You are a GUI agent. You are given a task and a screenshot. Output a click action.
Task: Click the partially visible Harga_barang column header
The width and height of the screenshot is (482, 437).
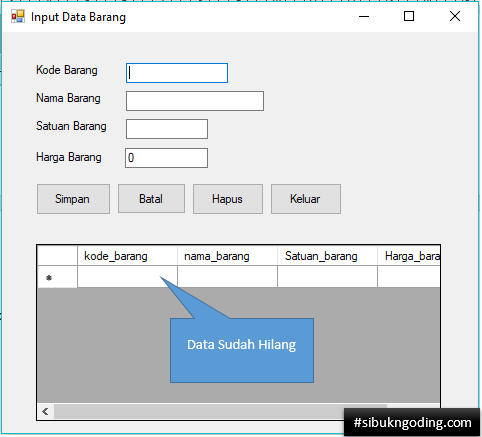click(x=409, y=256)
